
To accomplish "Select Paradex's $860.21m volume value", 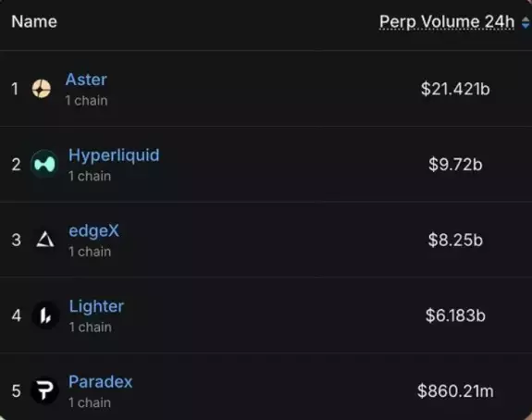I will [455, 390].
